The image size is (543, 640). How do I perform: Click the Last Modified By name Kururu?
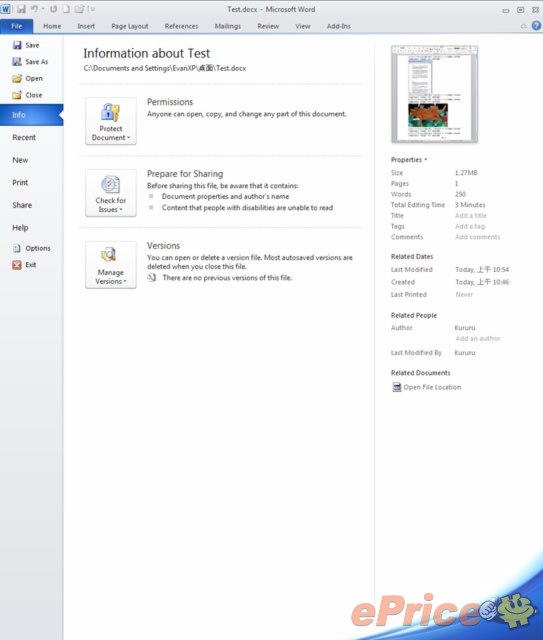(465, 353)
